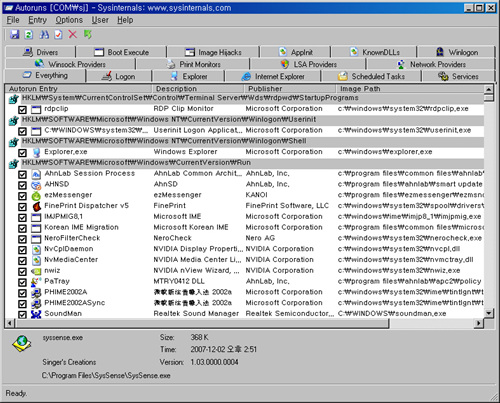Switch to the Boot Execute tab
This screenshot has height=403, width=500.
click(121, 52)
